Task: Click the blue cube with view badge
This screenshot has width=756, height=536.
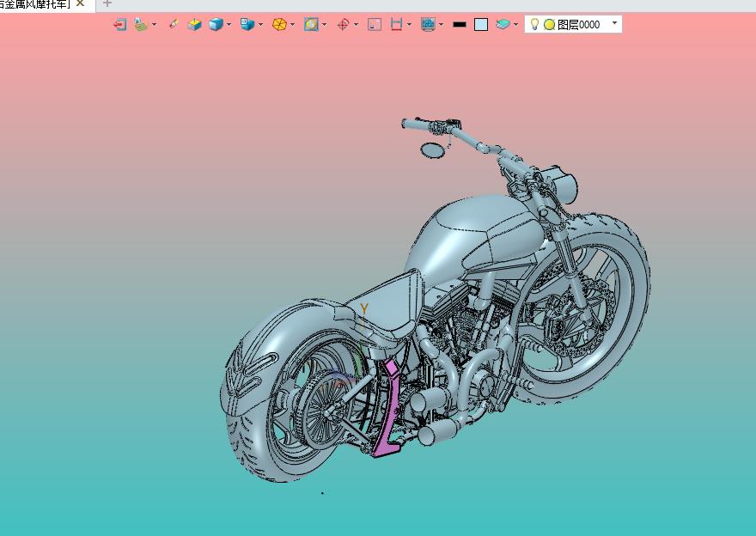Action: tap(247, 24)
